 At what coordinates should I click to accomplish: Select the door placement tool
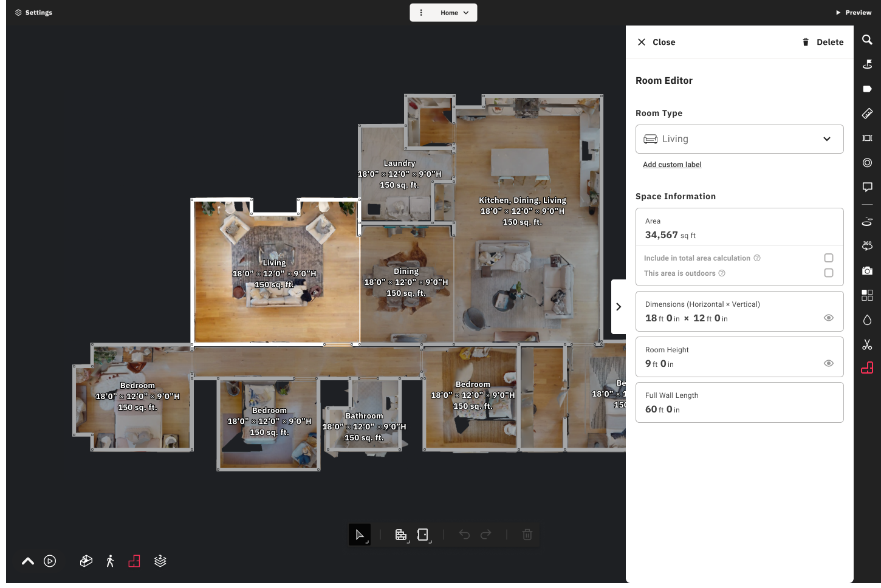pyautogui.click(x=423, y=535)
